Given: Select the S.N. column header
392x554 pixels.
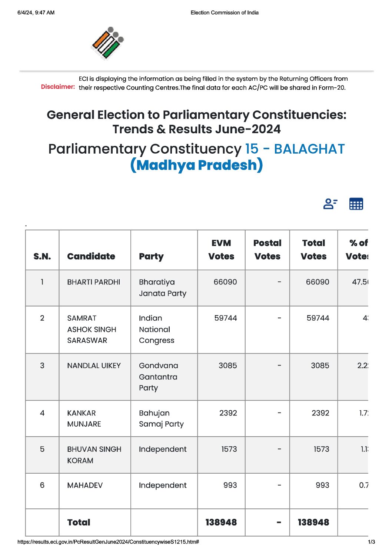Looking at the screenshot, I should tap(42, 256).
